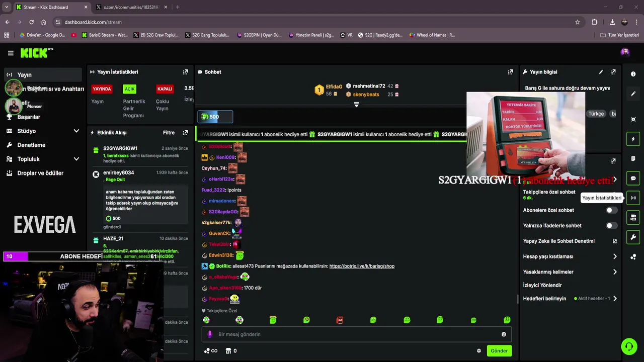Screen dimensions: 644x362
Task: Expand Yasaklanmış kelimeler settings
Action: (x=615, y=272)
